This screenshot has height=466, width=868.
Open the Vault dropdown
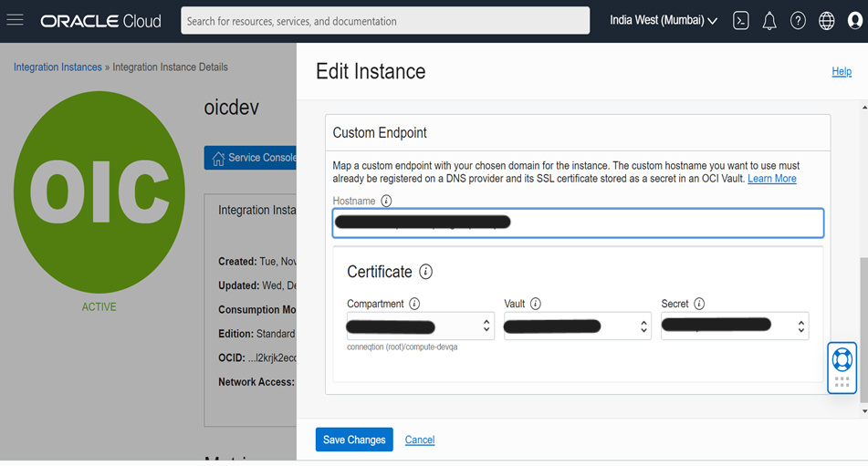578,326
